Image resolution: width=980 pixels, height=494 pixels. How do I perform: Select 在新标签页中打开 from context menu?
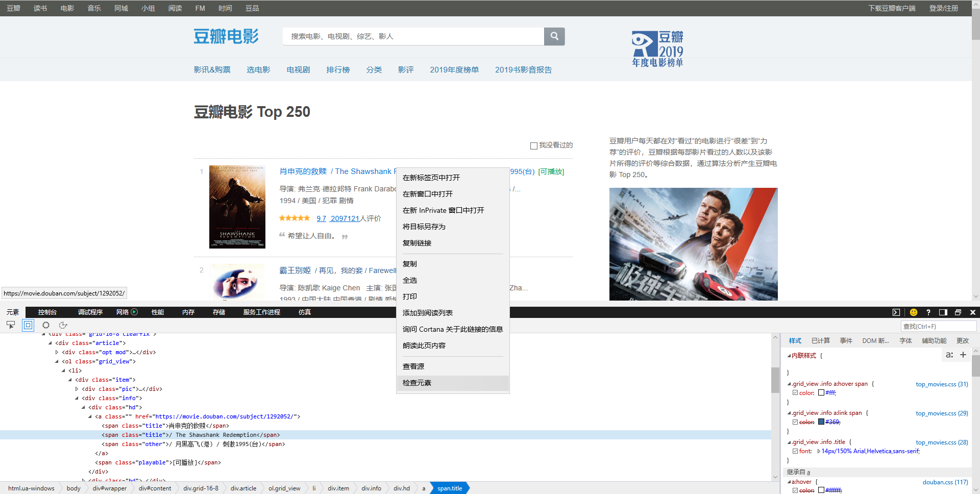coord(453,178)
